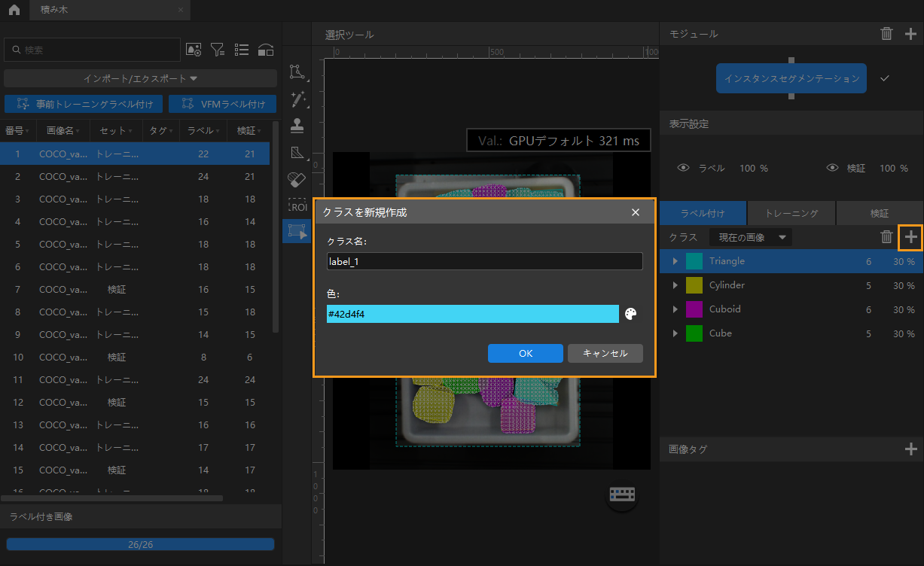Switch to the トレーニング tab
Viewport: 924px width, 566px height.
click(791, 213)
